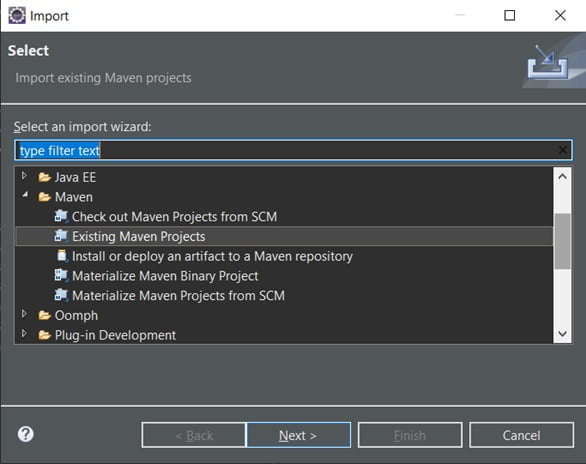Click the Java EE folder icon

click(44, 177)
